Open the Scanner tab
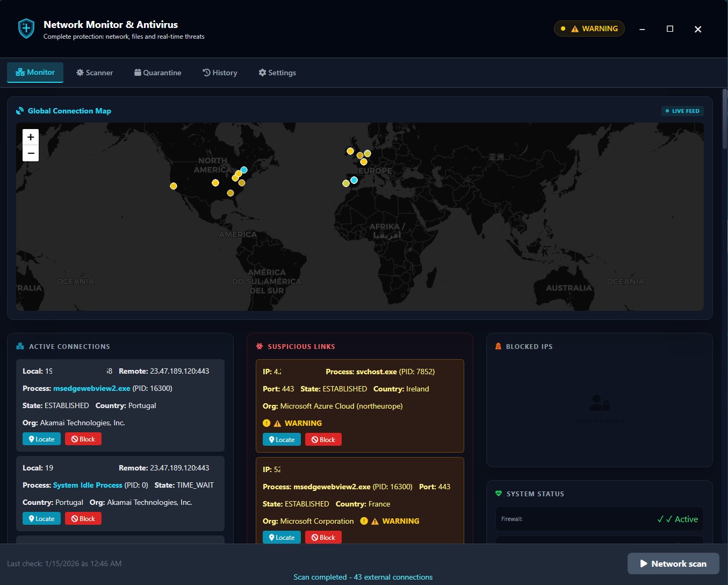Screen dimensions: 728x585 (95, 73)
